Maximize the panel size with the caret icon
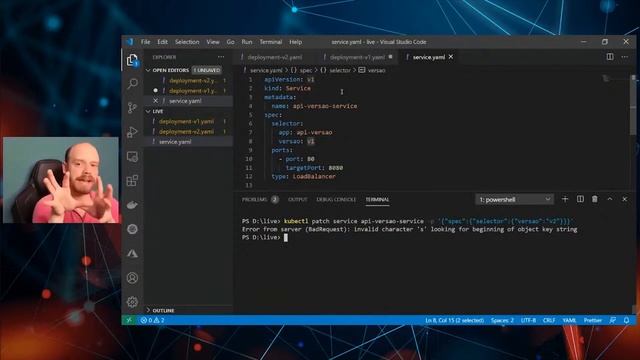640x360 pixels. (610, 199)
